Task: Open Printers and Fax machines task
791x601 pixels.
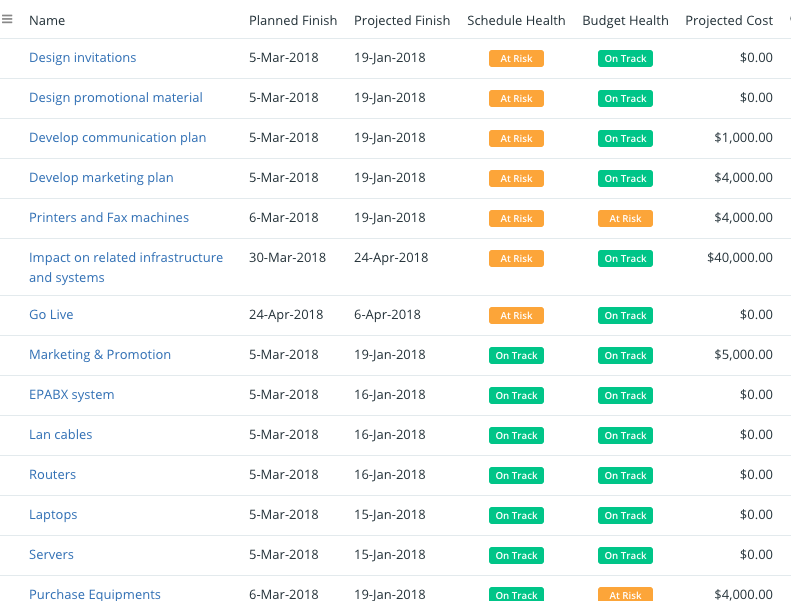Action: tap(109, 217)
